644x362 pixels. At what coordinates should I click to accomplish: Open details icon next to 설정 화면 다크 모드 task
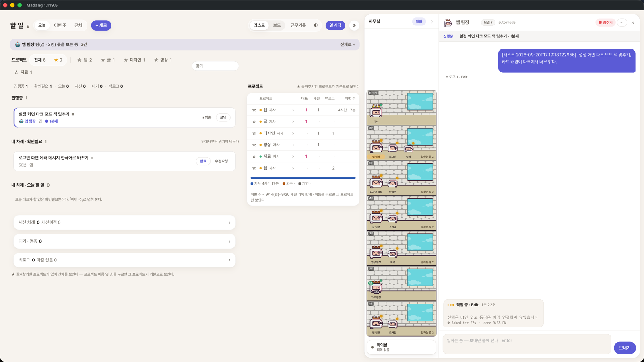(73, 114)
